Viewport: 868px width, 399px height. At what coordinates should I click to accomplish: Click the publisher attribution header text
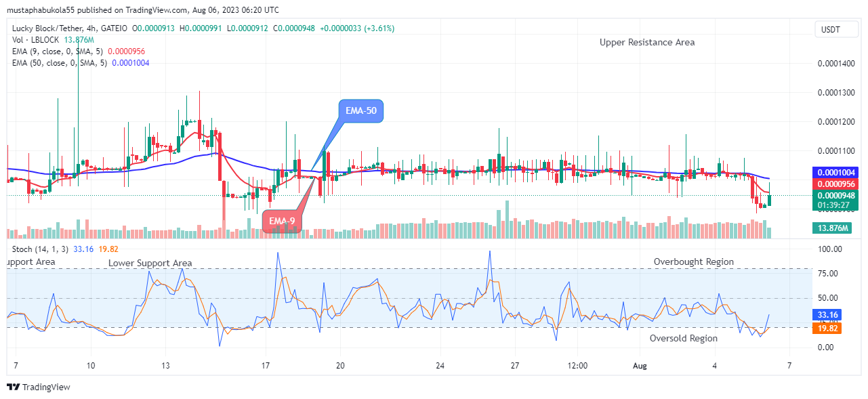[x=142, y=10]
